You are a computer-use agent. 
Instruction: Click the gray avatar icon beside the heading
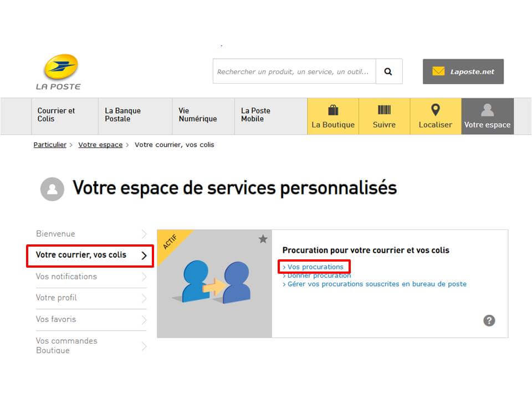click(52, 189)
